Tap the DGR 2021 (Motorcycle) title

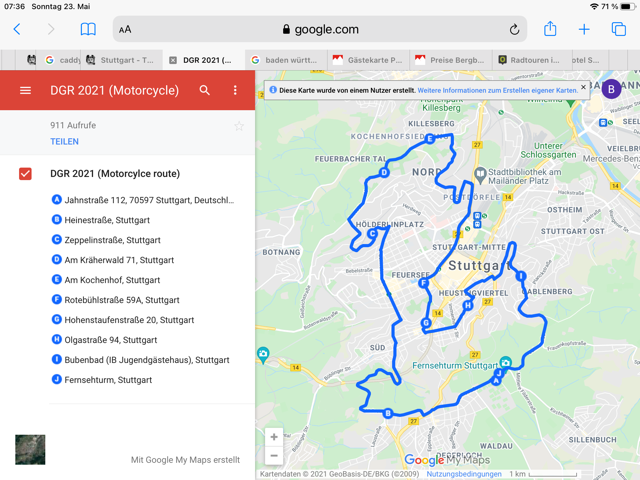[x=115, y=90]
